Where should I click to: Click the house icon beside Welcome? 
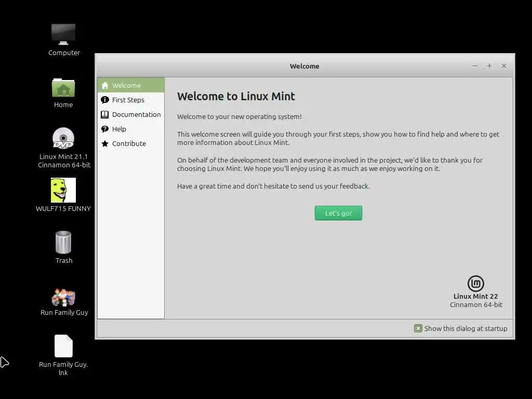click(x=105, y=86)
